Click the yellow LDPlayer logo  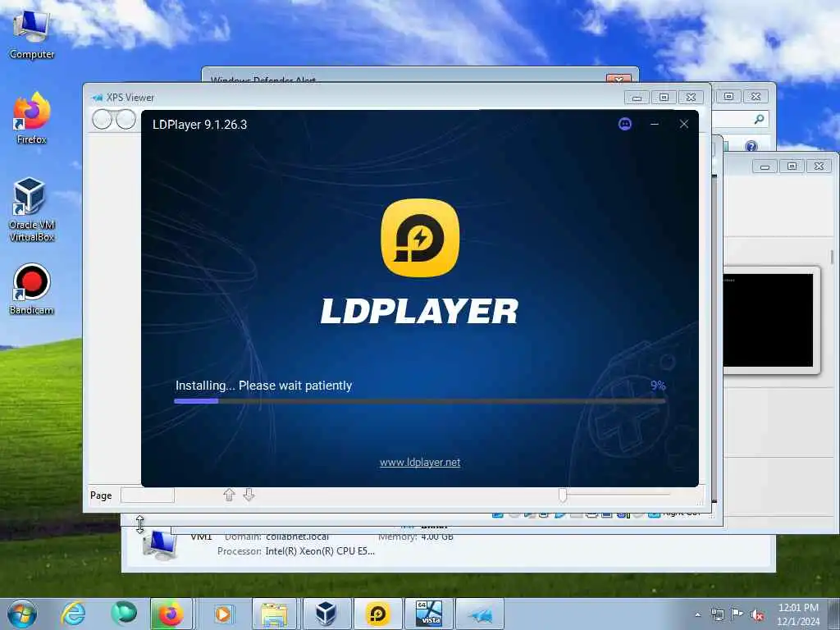[420, 238]
